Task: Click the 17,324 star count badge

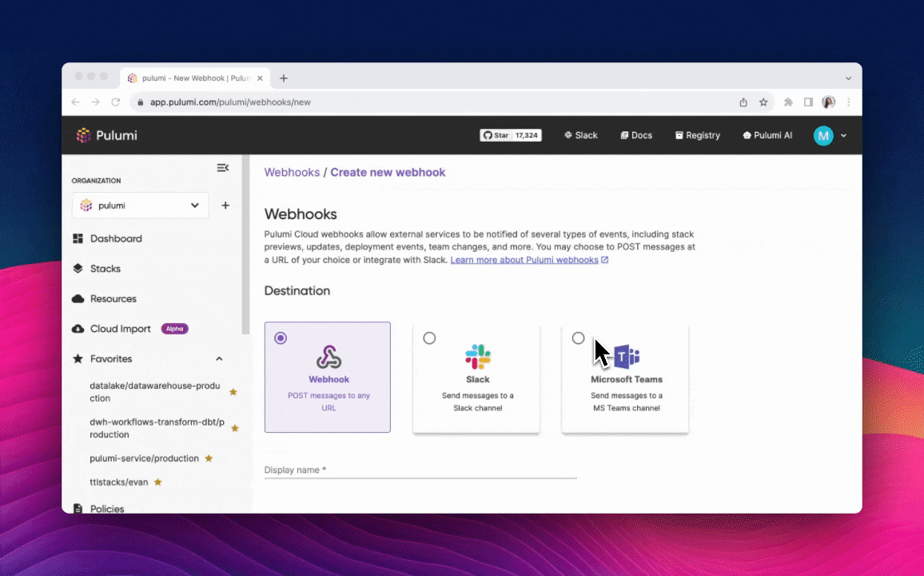Action: (526, 135)
